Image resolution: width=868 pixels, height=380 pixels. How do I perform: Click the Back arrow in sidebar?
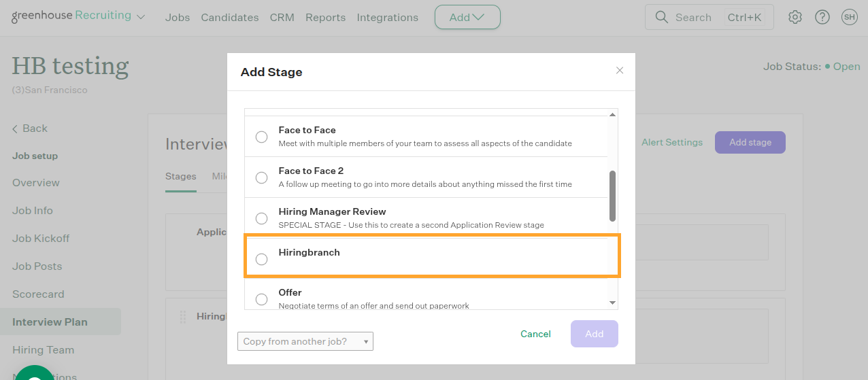point(16,128)
